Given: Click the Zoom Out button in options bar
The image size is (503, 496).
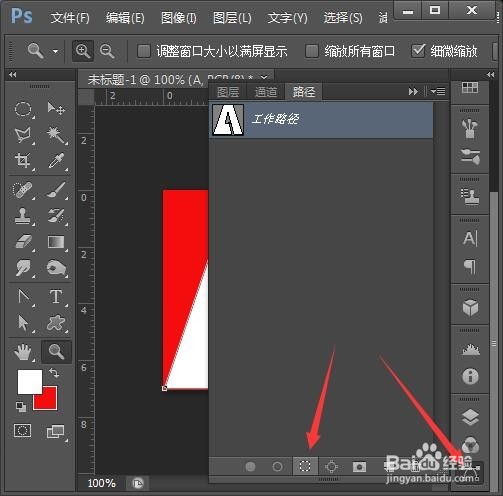Looking at the screenshot, I should click(x=107, y=51).
